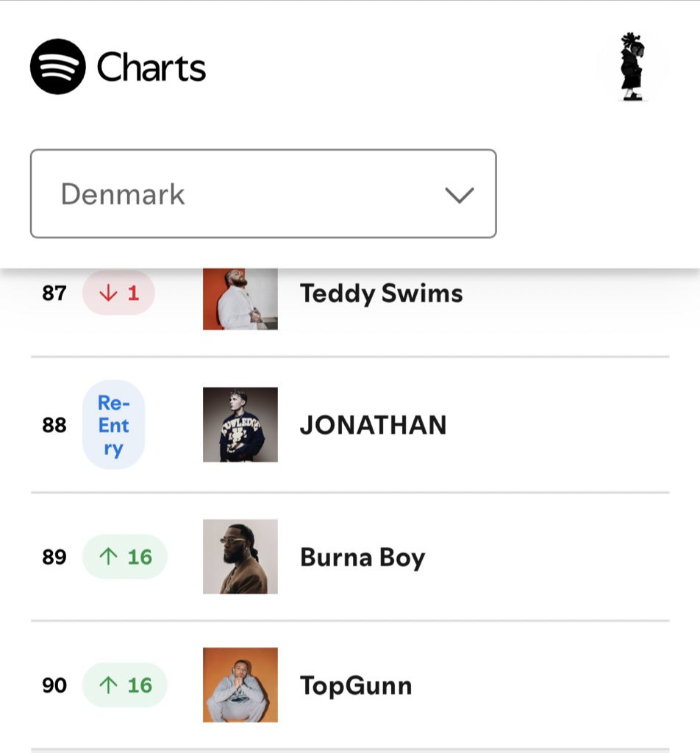Click rank number 88
Screen dimensions: 700x753
click(x=54, y=425)
